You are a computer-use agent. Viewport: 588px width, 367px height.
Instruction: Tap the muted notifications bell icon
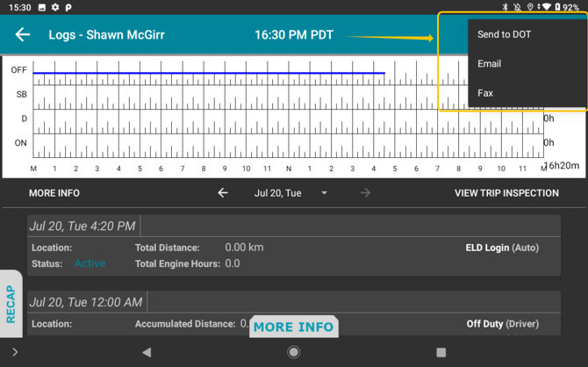pyautogui.click(x=518, y=7)
